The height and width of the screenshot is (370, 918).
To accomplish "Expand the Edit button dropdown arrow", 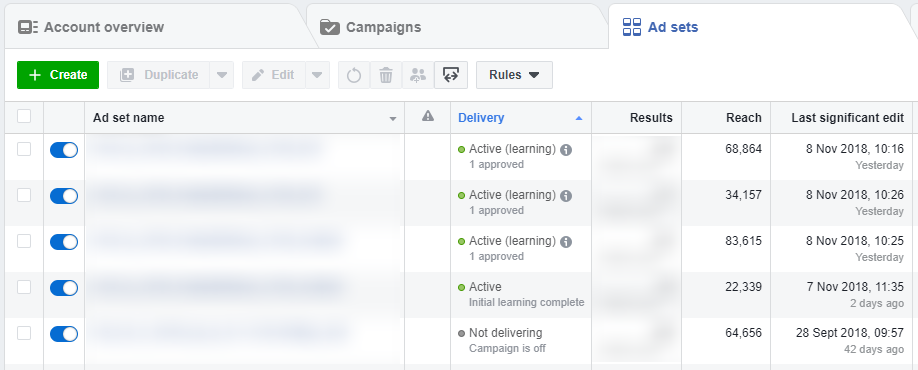I will coord(317,75).
